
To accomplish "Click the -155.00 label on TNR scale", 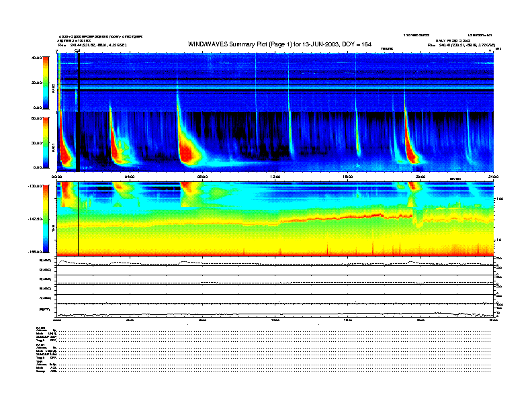I will click(x=35, y=252).
